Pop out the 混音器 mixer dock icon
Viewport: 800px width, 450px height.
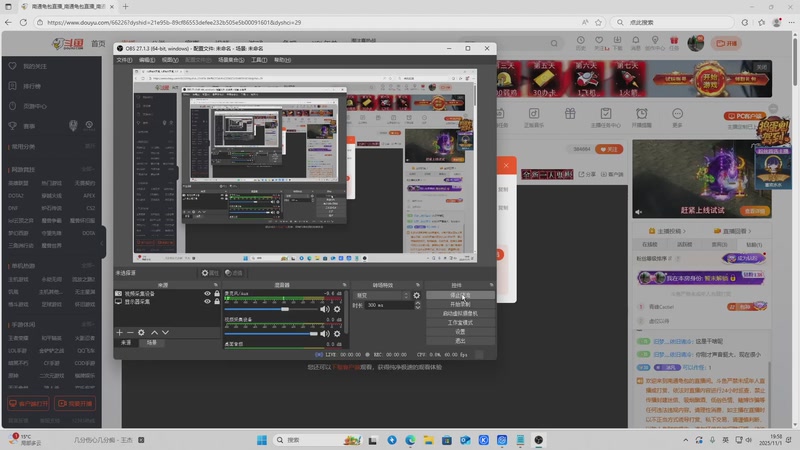pos(344,285)
